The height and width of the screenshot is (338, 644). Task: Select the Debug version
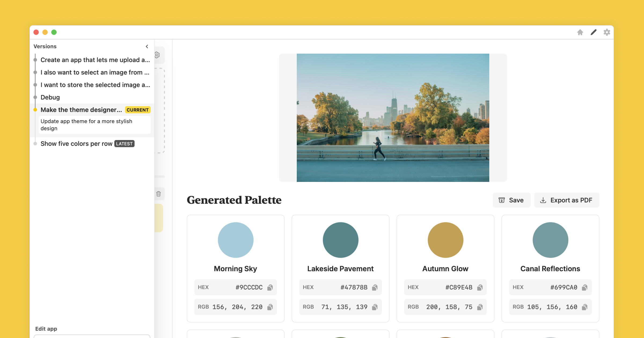tap(50, 97)
